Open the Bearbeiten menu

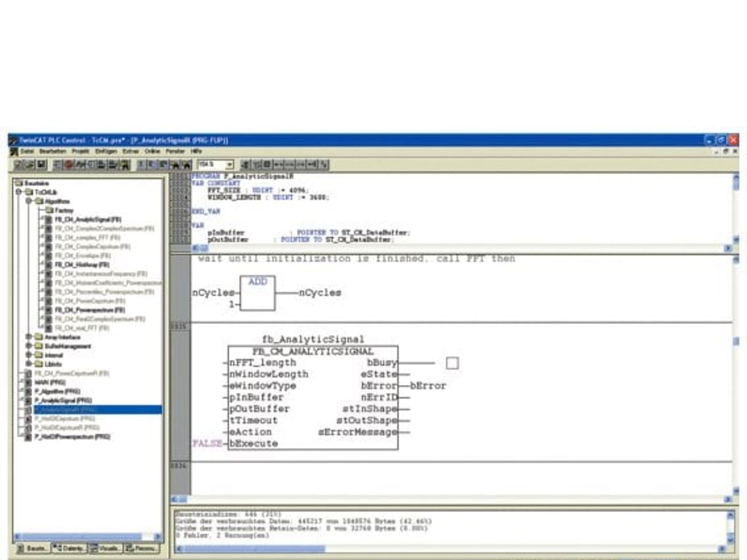tap(53, 151)
